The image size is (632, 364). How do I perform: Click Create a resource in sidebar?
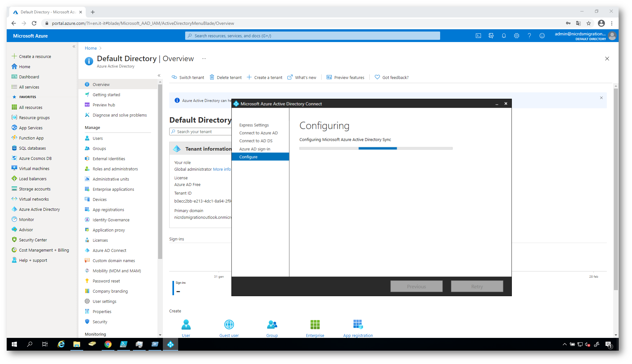point(31,56)
